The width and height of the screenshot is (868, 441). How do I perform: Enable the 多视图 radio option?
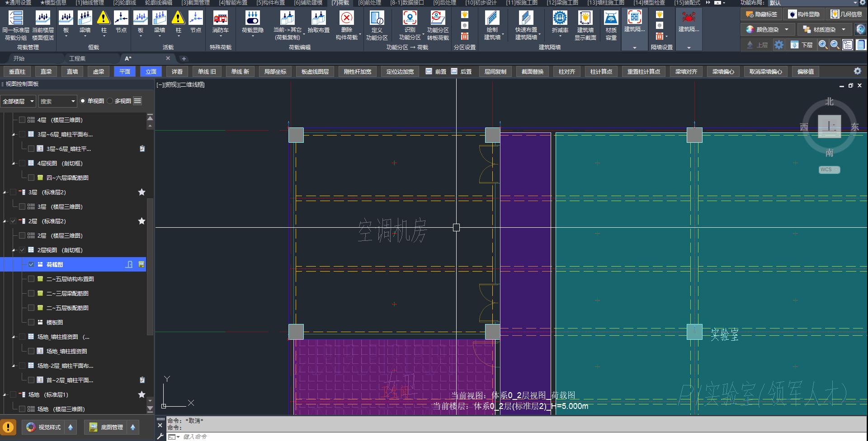pos(110,101)
